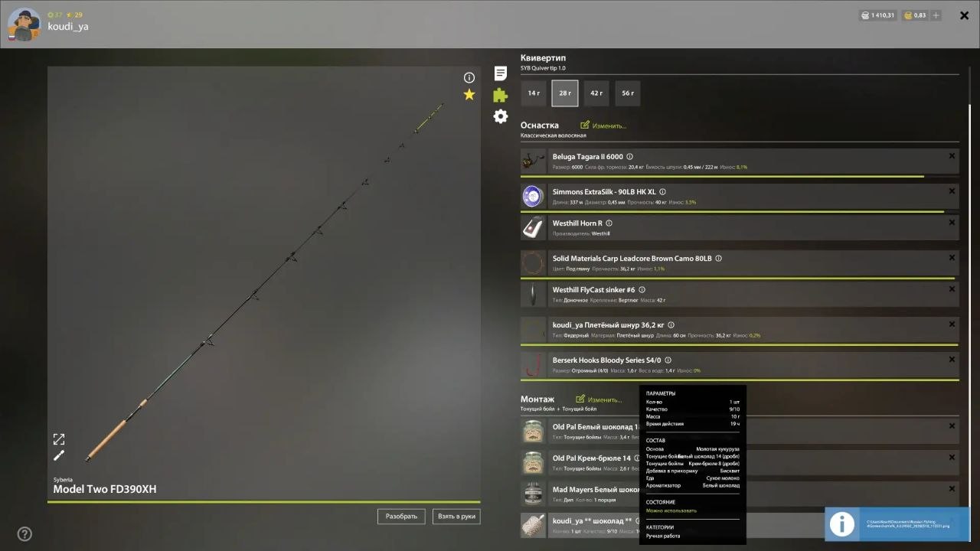
Task: Show info for koudi_ya Плетёный шнур
Action: 671,325
